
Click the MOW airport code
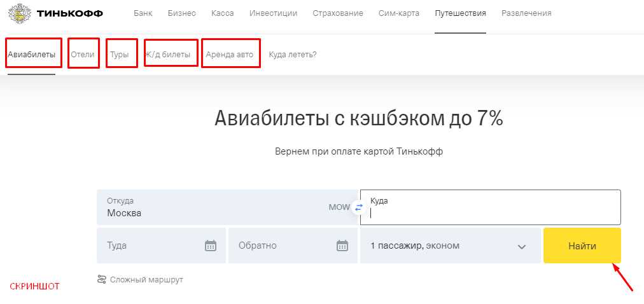click(x=339, y=207)
